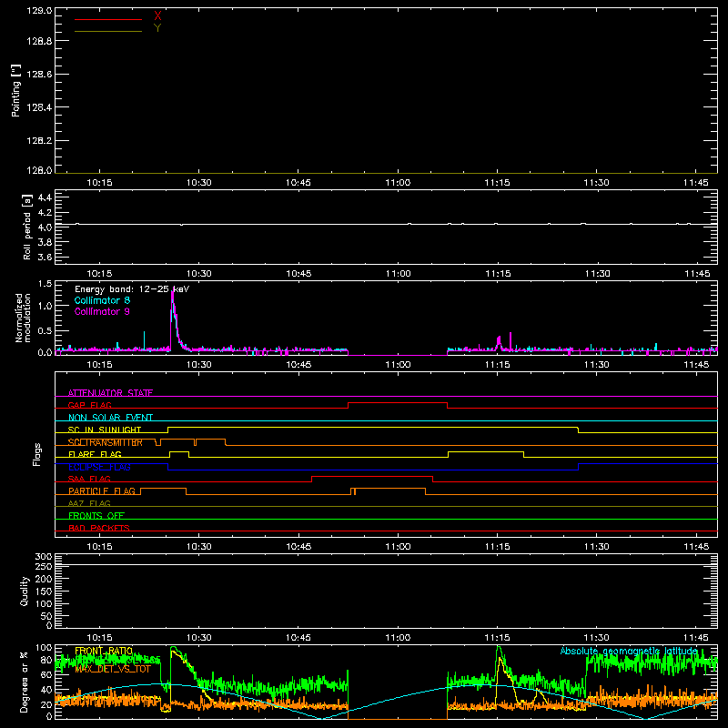Click the 10:30 tick label under Flags plot
The height and width of the screenshot is (728, 728).
[198, 547]
